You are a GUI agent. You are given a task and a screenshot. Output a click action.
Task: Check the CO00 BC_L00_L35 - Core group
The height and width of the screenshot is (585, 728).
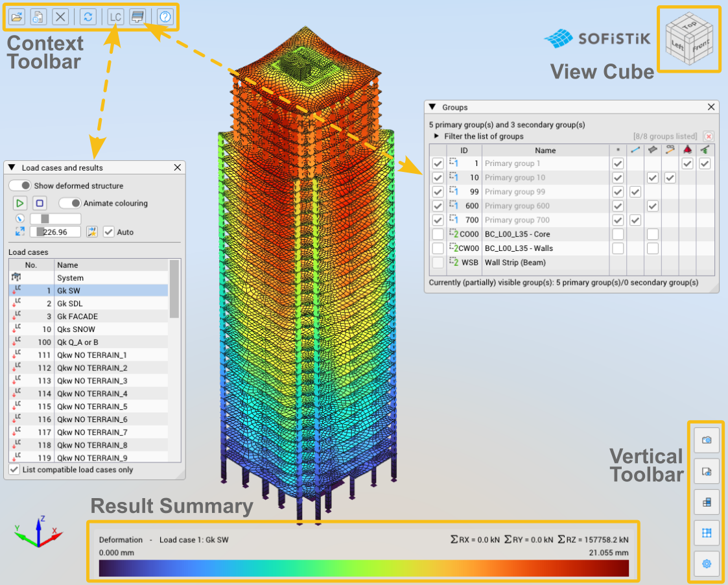tap(438, 234)
